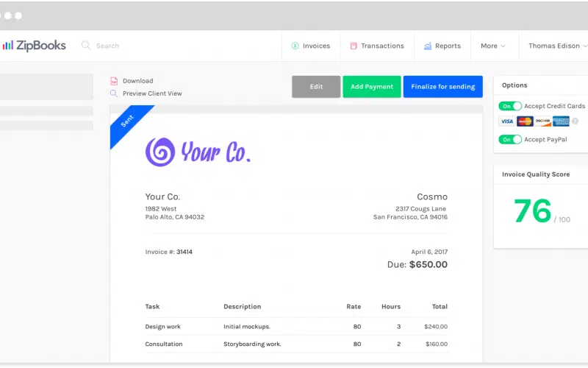Click the Preview Client View magnifier icon
Image resolution: width=588 pixels, height=368 pixels.
114,93
